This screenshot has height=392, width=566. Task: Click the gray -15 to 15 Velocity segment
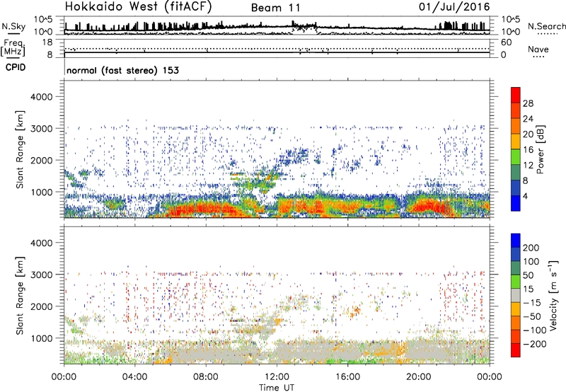pyautogui.click(x=516, y=295)
